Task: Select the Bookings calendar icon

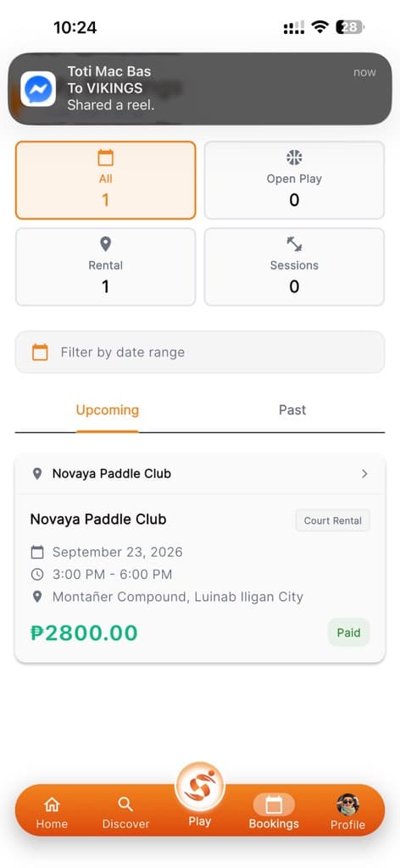Action: pos(274,805)
